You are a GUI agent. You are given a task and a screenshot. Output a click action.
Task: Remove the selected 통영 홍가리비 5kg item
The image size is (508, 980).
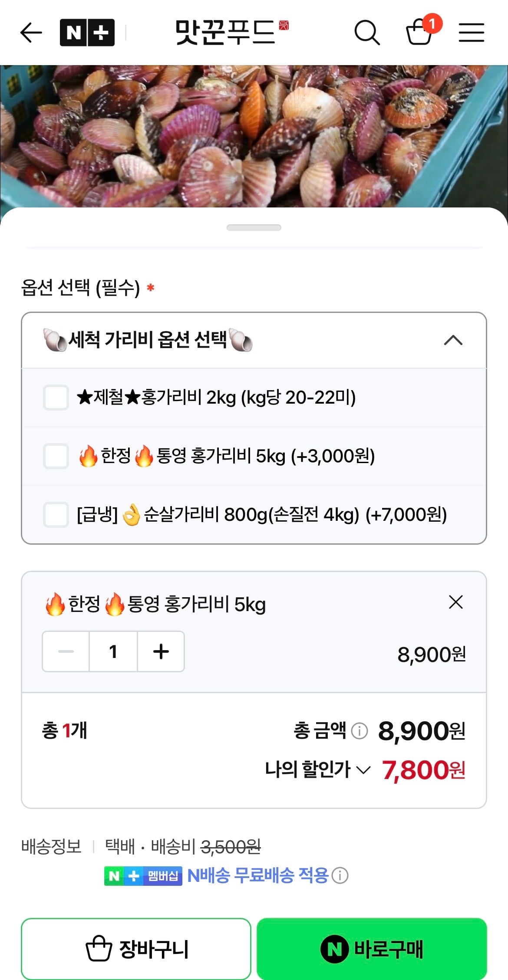[x=455, y=602]
